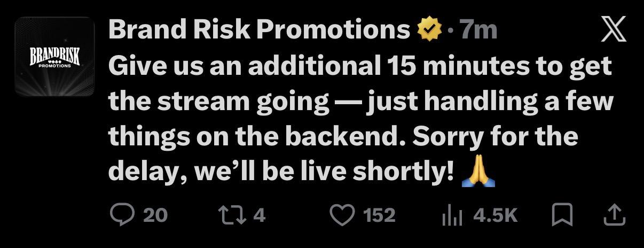Click the repost count of 4
This screenshot has width=644, height=248.
click(259, 215)
